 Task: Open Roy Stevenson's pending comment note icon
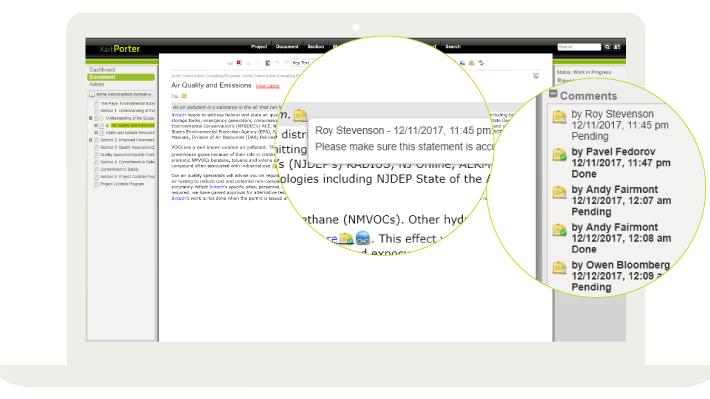[x=560, y=117]
